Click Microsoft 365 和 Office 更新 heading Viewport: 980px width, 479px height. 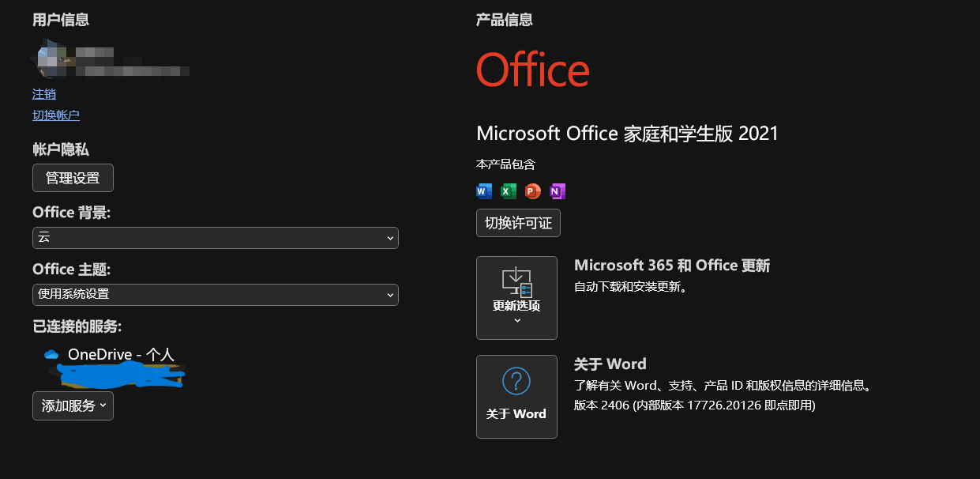pos(672,266)
